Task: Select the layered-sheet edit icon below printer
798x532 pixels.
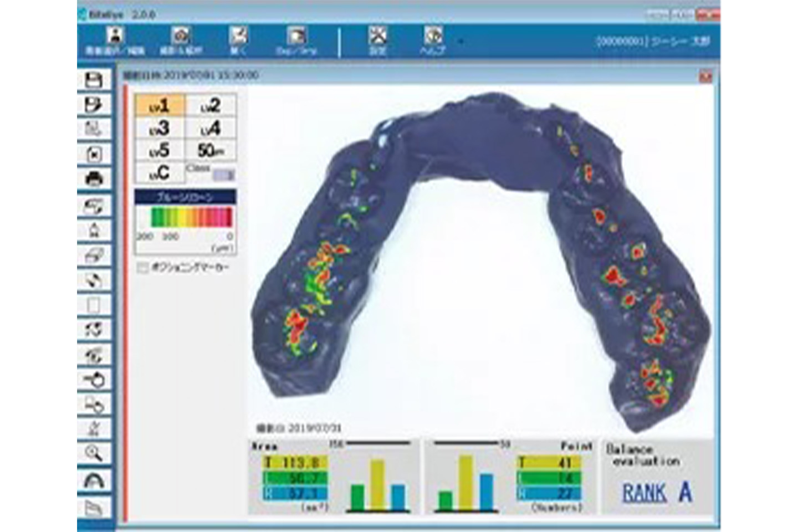Action: point(94,206)
